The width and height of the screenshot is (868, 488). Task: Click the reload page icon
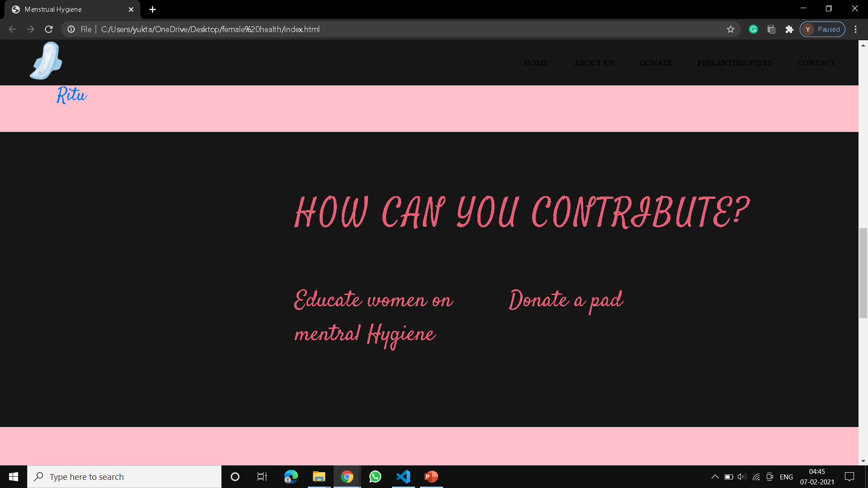click(x=49, y=29)
